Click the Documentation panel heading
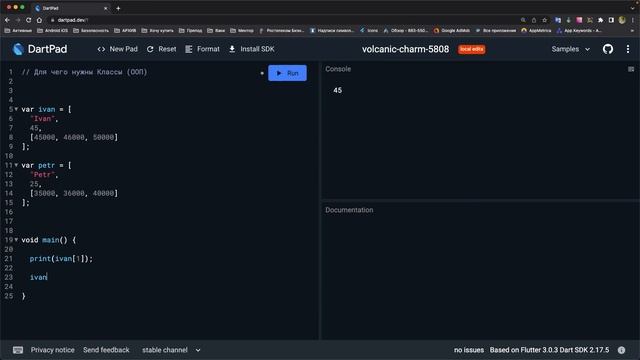Viewport: 640px width, 360px height. [349, 210]
